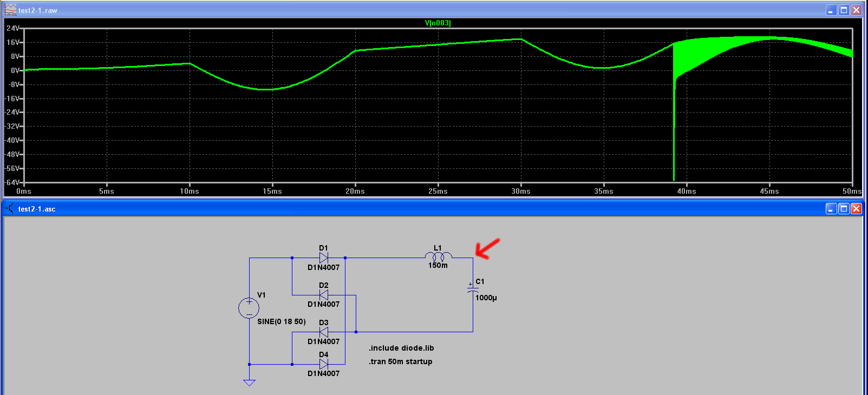
Task: Click the 1000µ capacitor value label
Action: [x=486, y=298]
